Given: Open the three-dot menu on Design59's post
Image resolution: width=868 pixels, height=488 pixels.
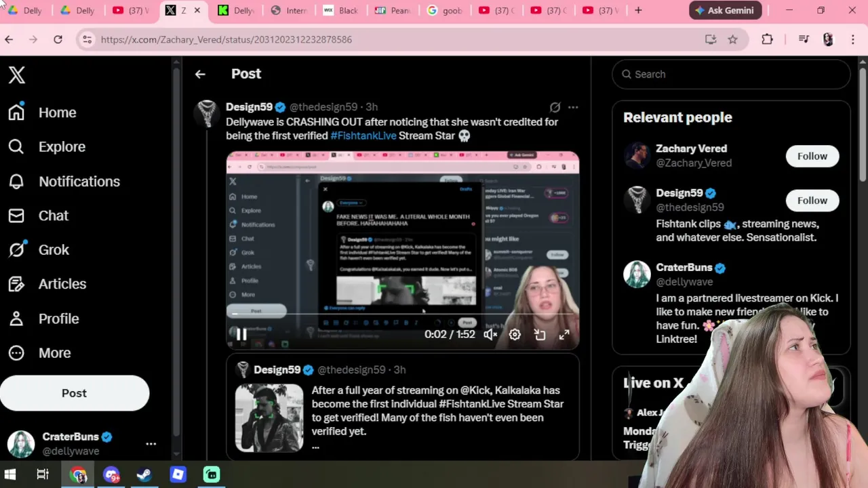Looking at the screenshot, I should 573,107.
